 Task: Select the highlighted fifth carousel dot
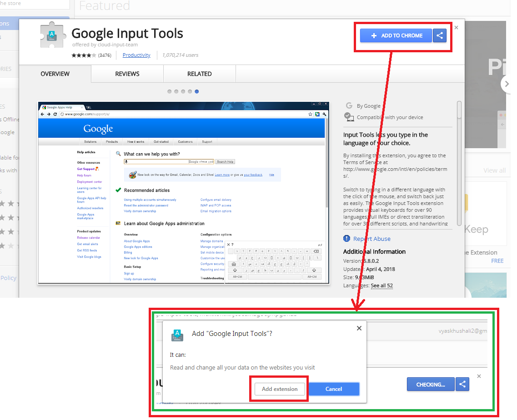click(x=197, y=92)
